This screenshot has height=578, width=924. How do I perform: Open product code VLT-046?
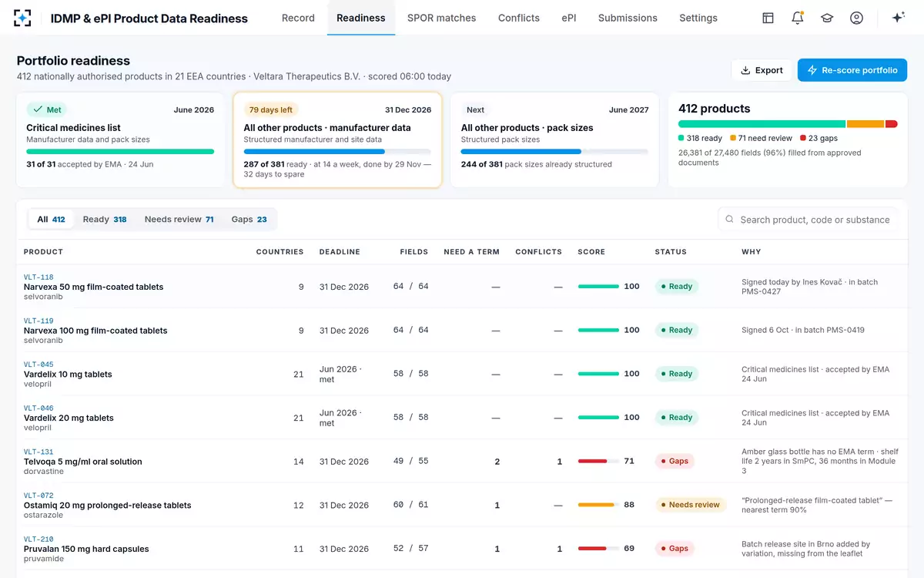pos(38,408)
